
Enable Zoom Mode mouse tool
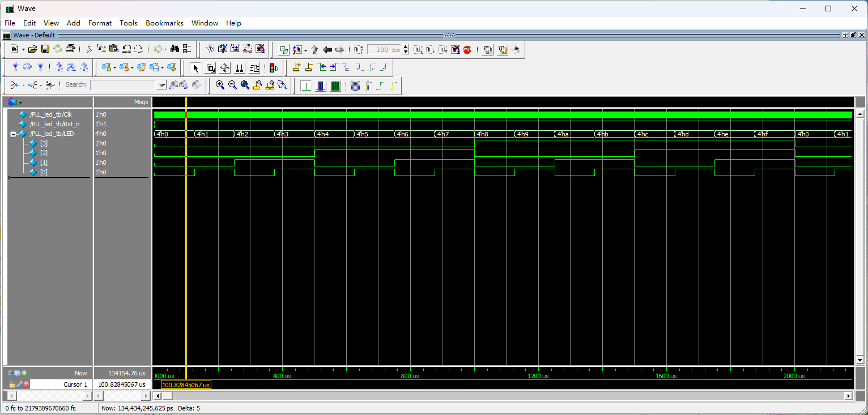(210, 68)
